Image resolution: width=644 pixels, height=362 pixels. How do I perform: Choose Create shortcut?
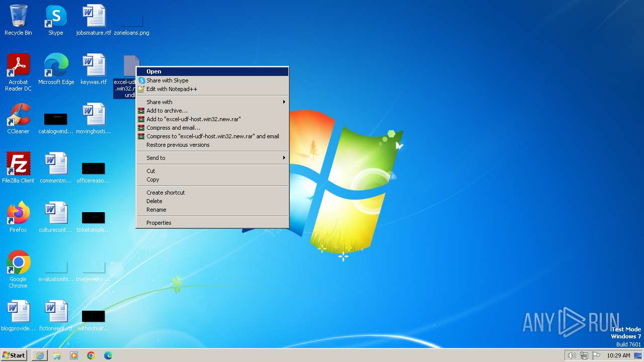213,193
